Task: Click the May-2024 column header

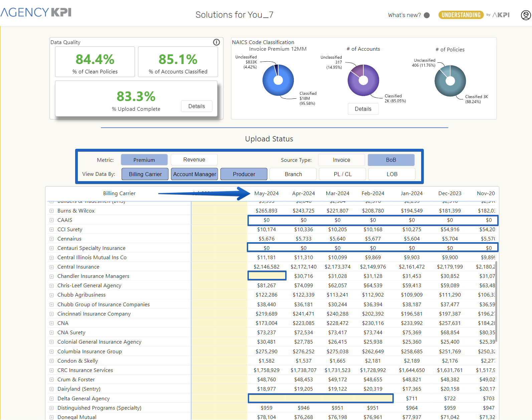Action: click(266, 193)
